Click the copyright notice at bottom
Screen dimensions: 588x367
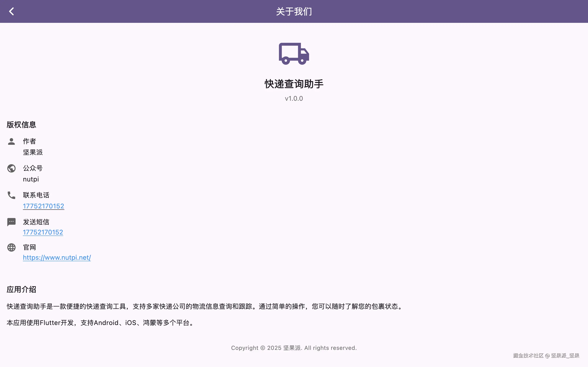point(294,348)
